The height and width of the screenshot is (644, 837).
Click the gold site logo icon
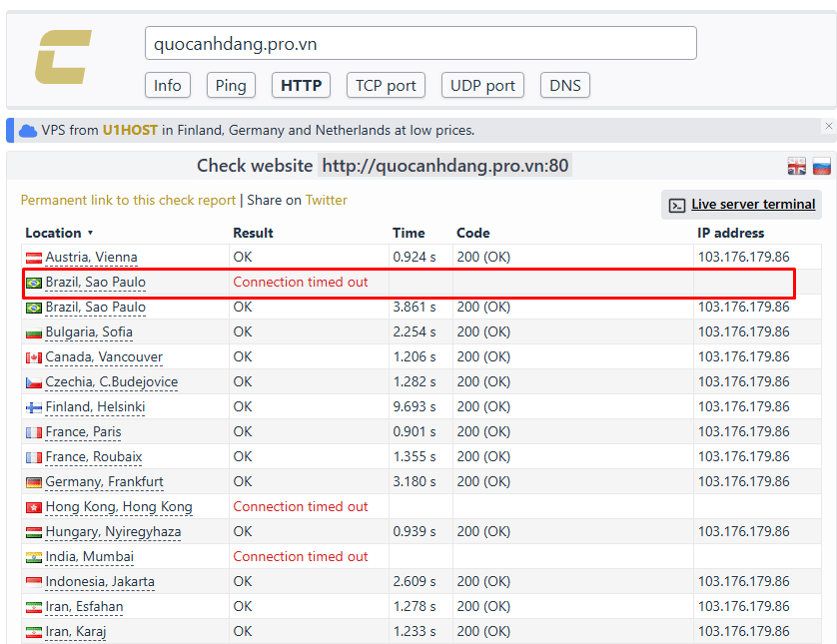[x=63, y=57]
